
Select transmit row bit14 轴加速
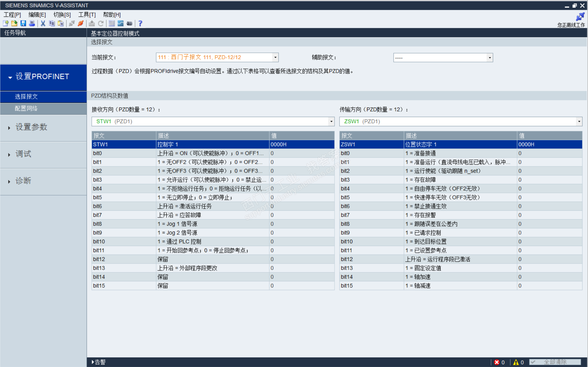point(461,277)
